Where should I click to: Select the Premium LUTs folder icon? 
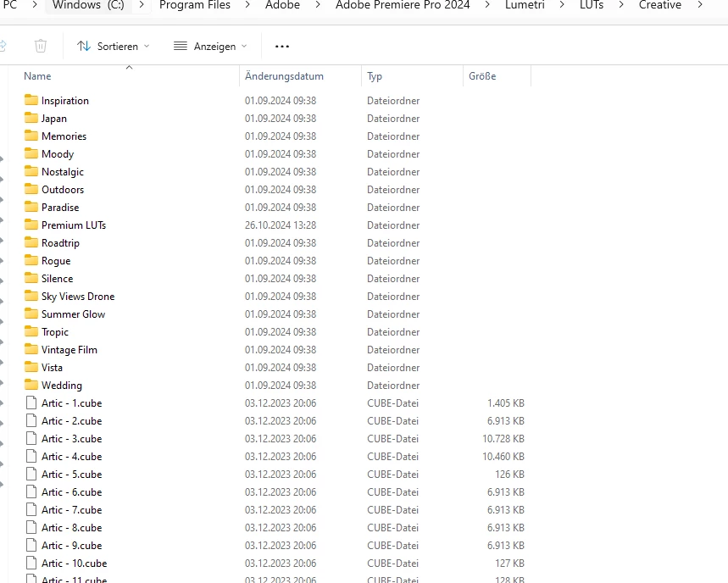point(31,225)
